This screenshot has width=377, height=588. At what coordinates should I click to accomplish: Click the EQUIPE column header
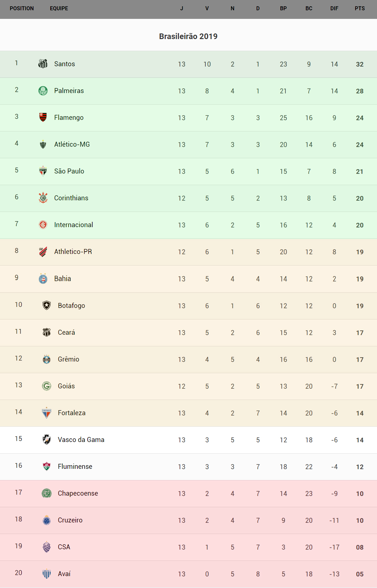[x=59, y=9]
